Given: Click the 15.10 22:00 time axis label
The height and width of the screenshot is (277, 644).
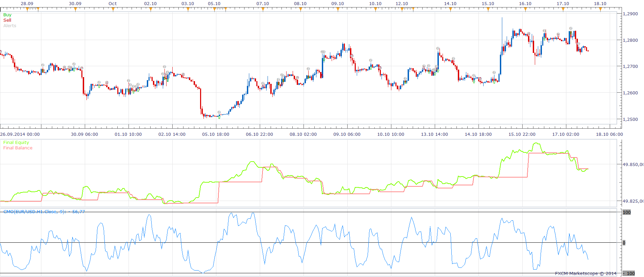Looking at the screenshot, I should click(522, 134).
